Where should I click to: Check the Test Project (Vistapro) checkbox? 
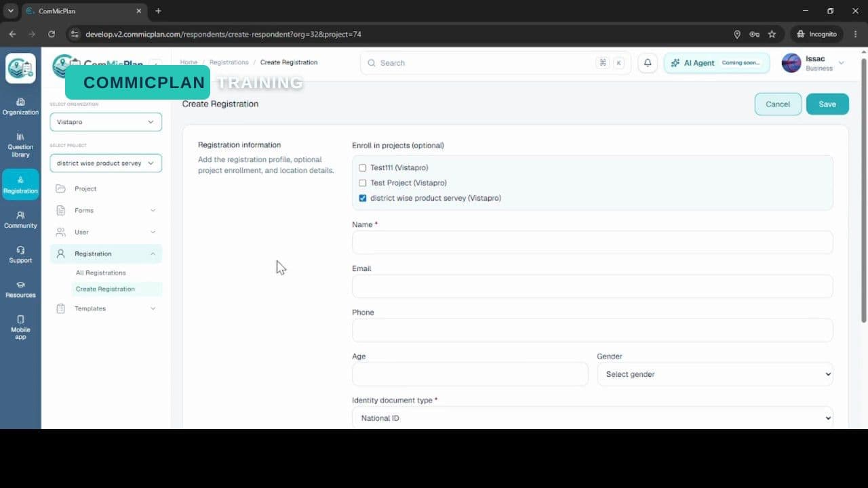pos(363,183)
